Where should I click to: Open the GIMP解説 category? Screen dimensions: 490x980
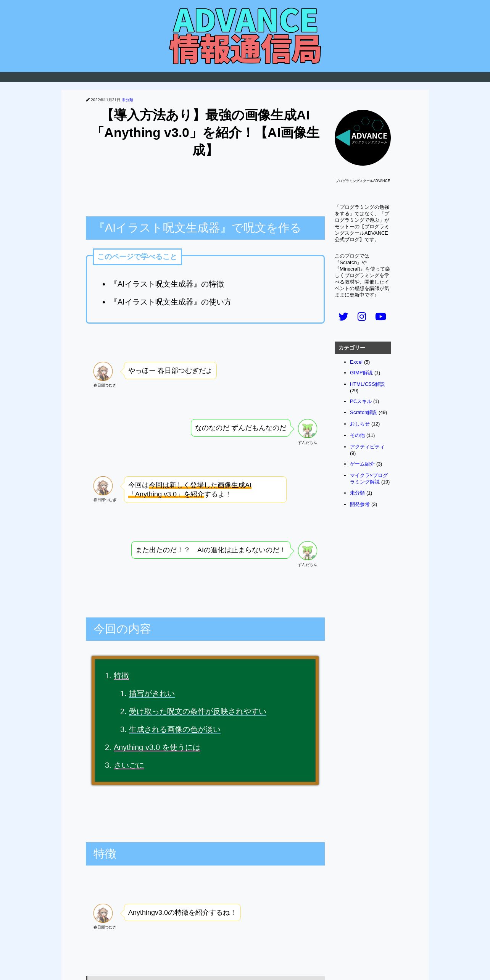pyautogui.click(x=361, y=373)
